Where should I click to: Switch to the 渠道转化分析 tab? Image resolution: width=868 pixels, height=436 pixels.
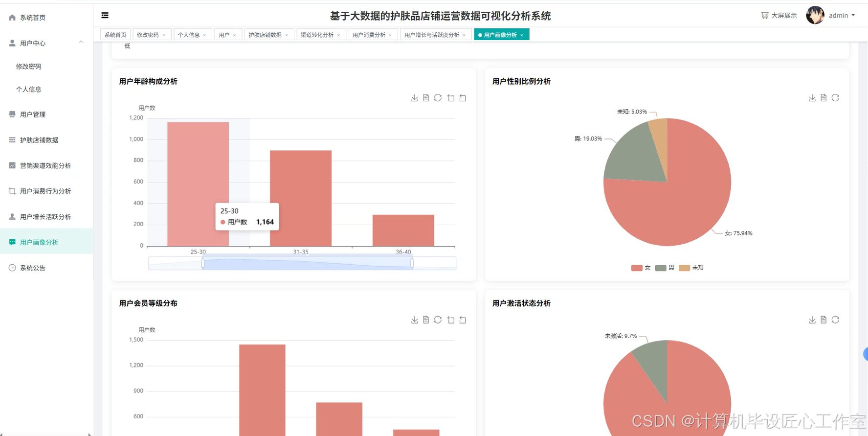coord(317,35)
